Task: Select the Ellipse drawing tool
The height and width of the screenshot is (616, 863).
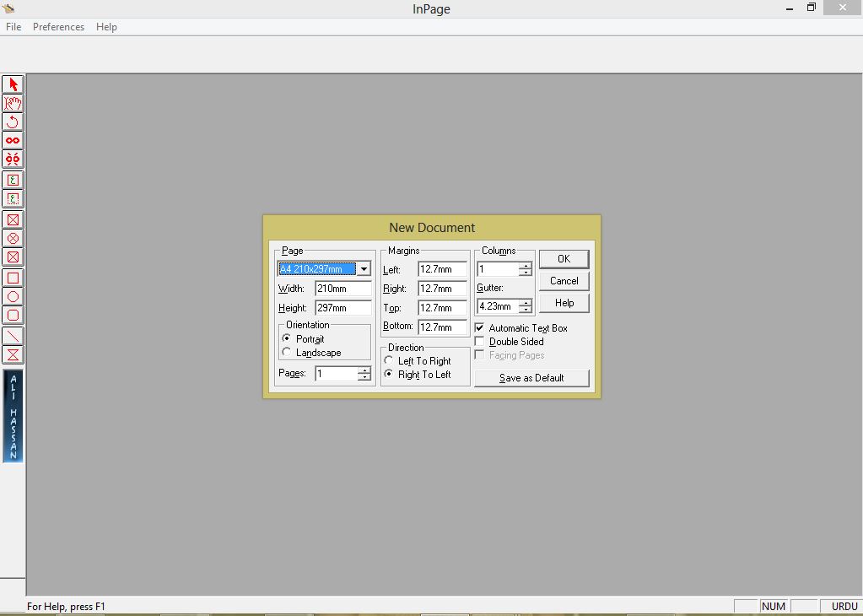Action: 12,296
